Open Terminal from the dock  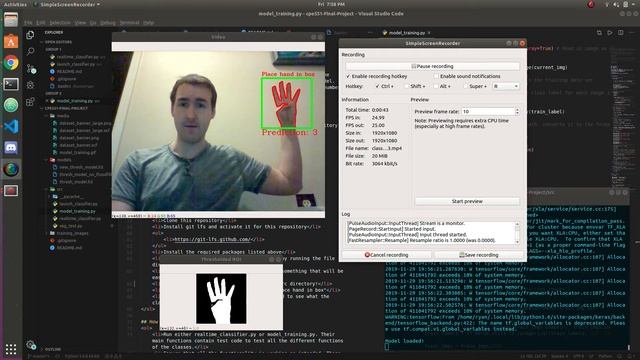11,84
